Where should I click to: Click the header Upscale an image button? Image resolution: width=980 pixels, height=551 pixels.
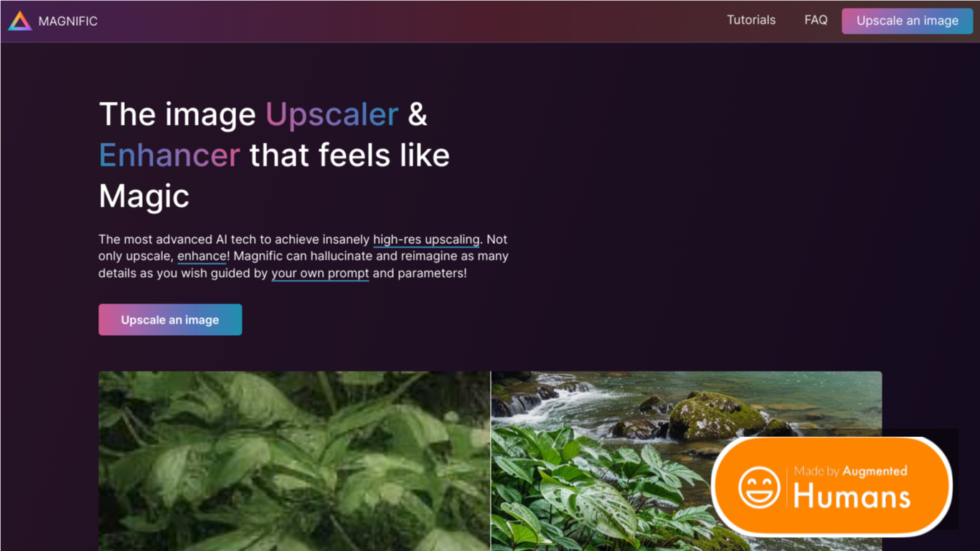pos(907,21)
